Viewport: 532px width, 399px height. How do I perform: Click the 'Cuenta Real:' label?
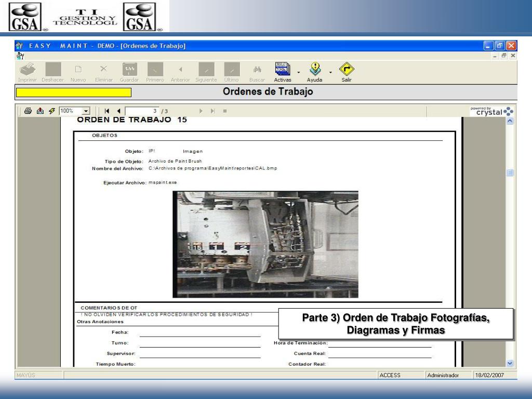coord(310,353)
